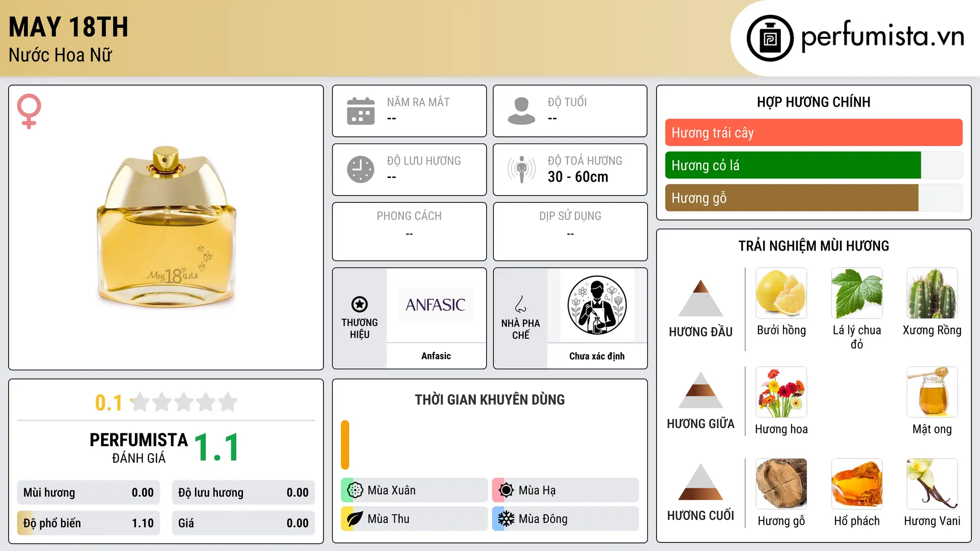Click the clock icon beside Độ lưu hương
Screen dimensions: 980x551
(x=361, y=169)
